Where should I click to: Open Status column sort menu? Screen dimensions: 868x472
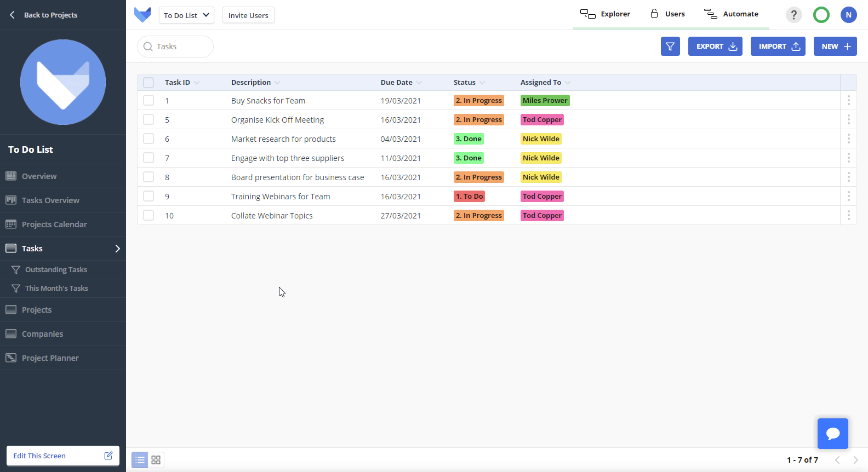click(482, 83)
